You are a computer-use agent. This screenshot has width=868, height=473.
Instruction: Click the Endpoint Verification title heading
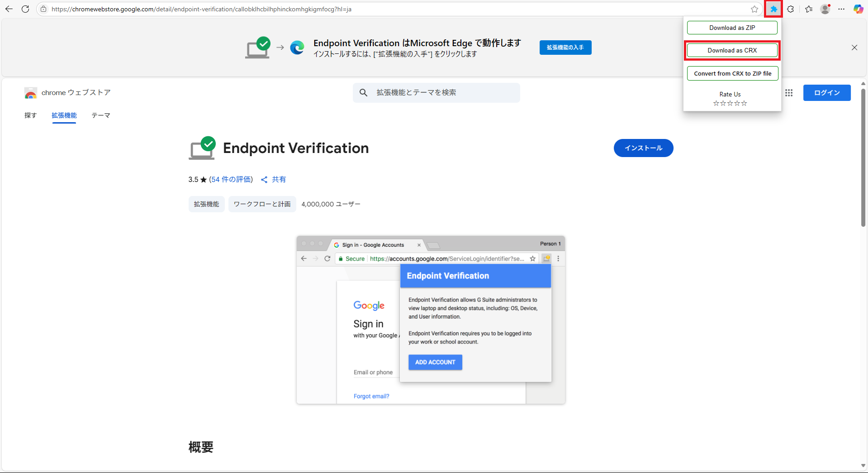[296, 148]
